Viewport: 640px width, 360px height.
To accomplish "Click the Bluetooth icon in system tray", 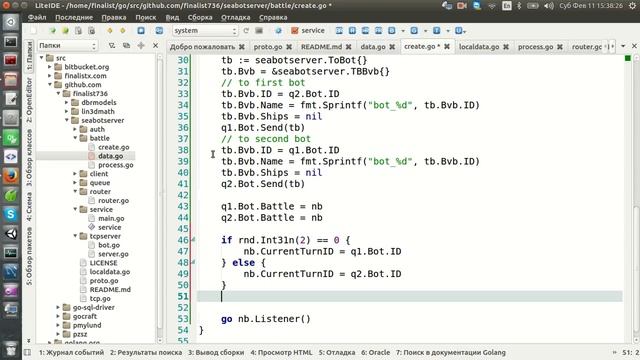I will click(519, 6).
